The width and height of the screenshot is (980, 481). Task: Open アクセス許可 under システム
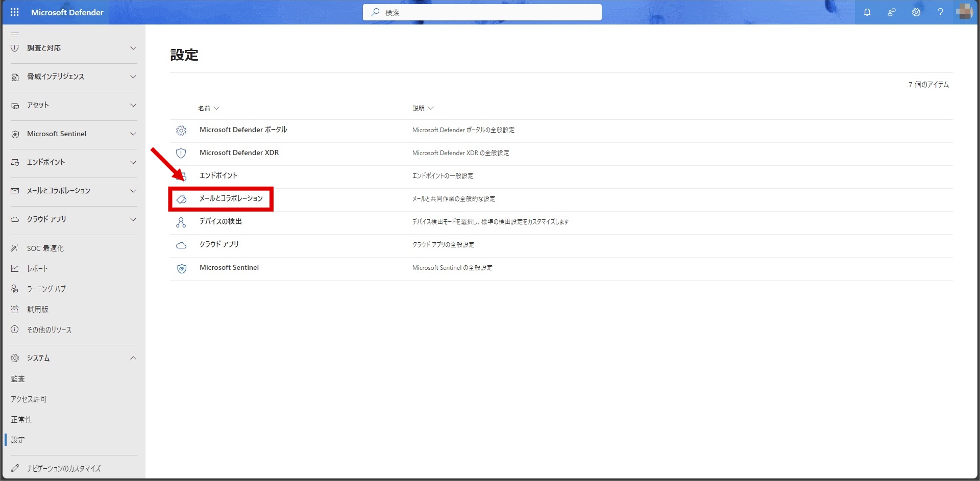29,399
